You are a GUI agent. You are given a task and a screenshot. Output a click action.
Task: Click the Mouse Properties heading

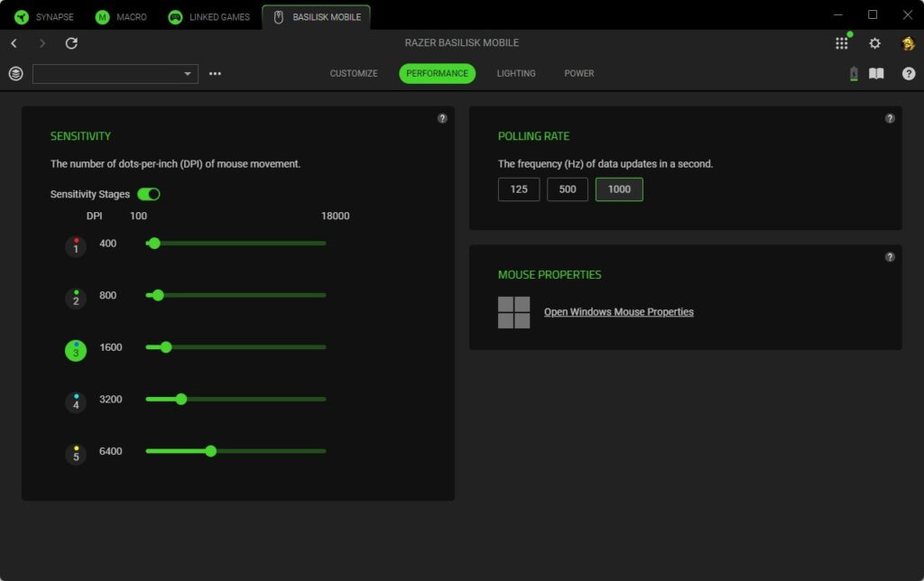[550, 274]
